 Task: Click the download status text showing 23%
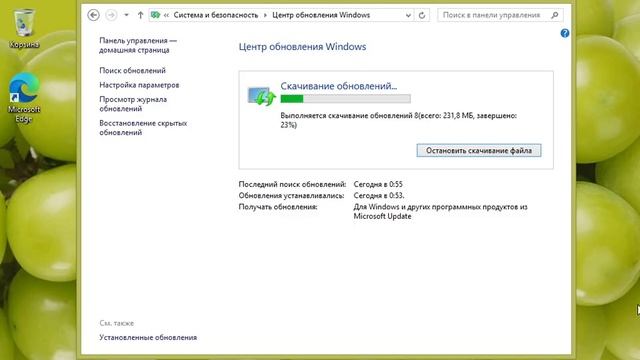click(x=399, y=120)
